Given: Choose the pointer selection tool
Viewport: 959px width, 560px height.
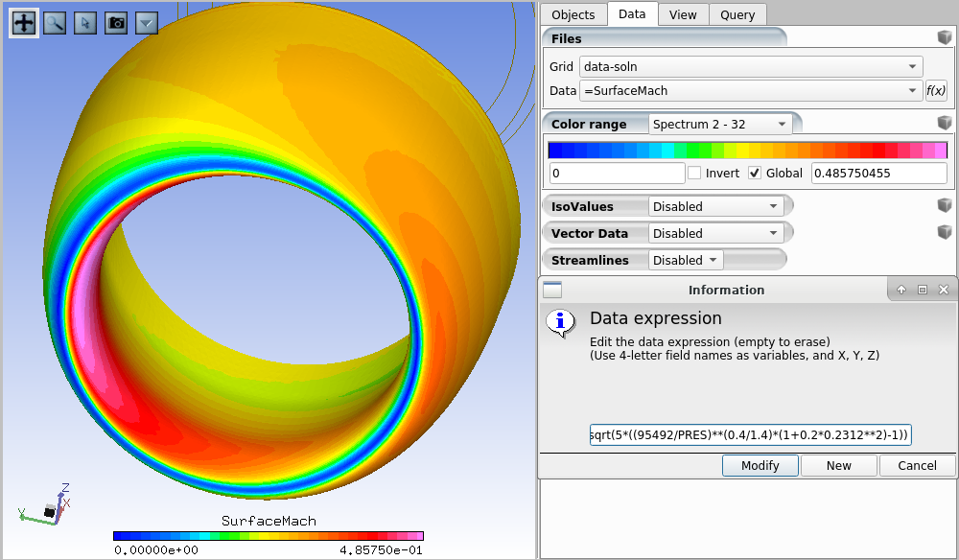Looking at the screenshot, I should tap(85, 23).
